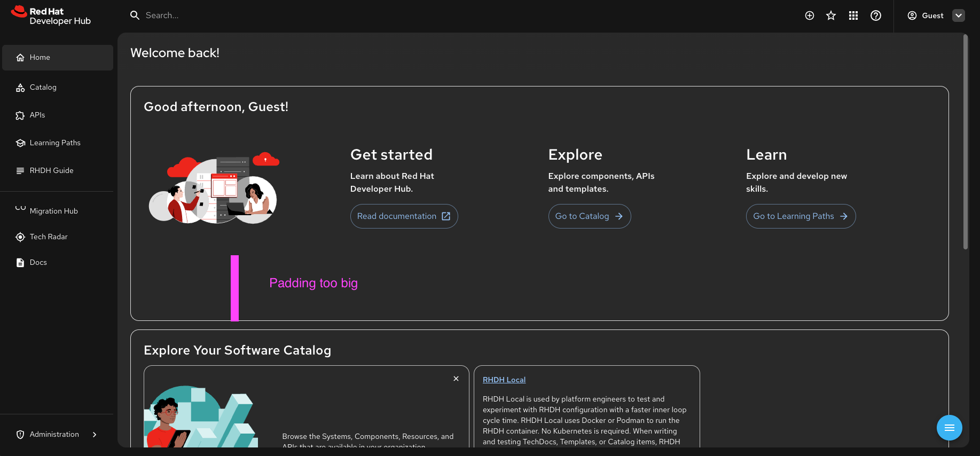
Task: Go to Migration Hub sidebar item
Action: (53, 211)
